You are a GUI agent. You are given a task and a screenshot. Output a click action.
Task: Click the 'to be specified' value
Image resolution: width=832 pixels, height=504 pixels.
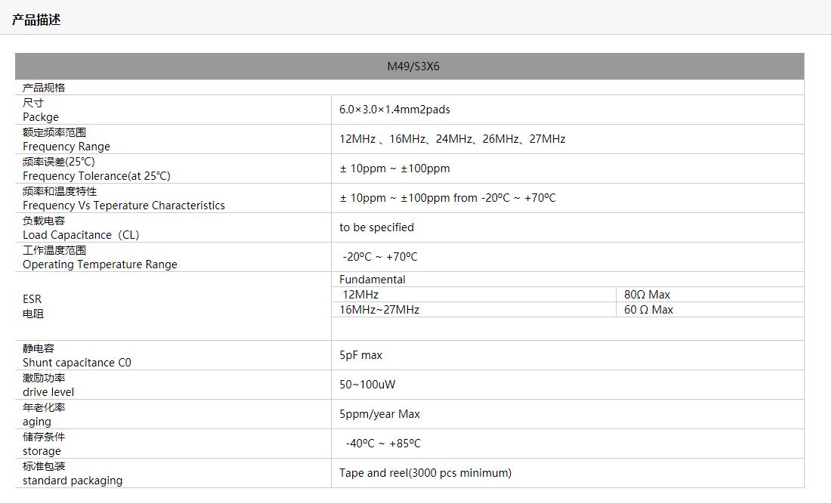point(376,227)
